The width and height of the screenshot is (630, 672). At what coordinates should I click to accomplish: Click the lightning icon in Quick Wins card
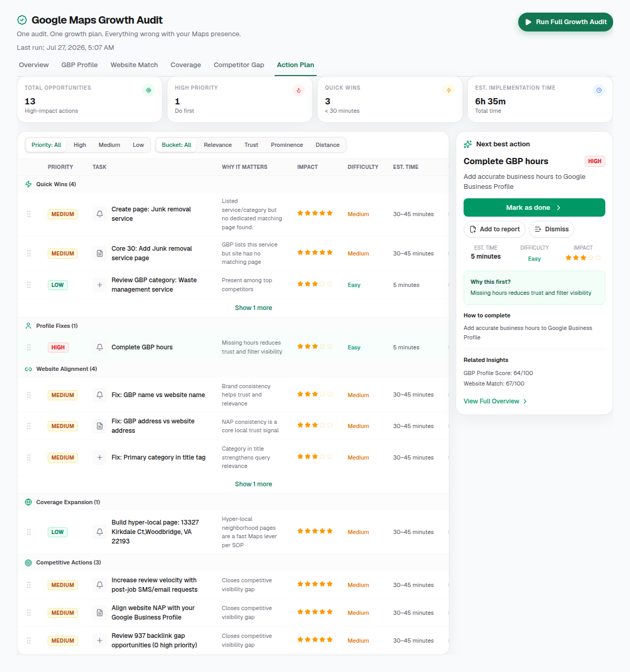pyautogui.click(x=449, y=90)
